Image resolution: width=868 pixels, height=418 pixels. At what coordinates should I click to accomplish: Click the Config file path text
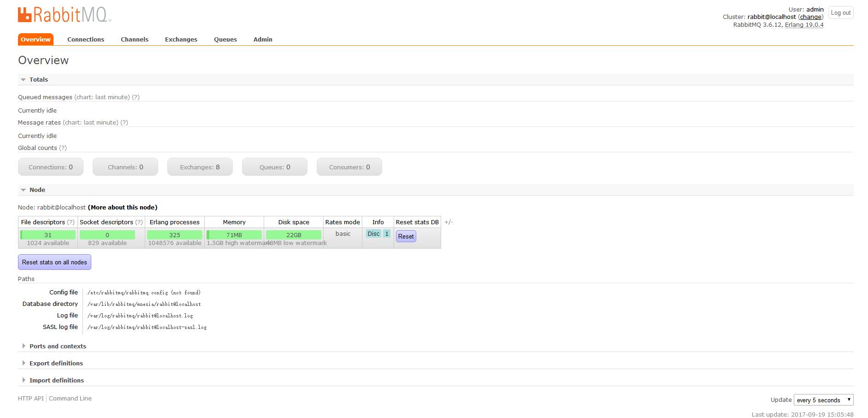pyautogui.click(x=144, y=293)
